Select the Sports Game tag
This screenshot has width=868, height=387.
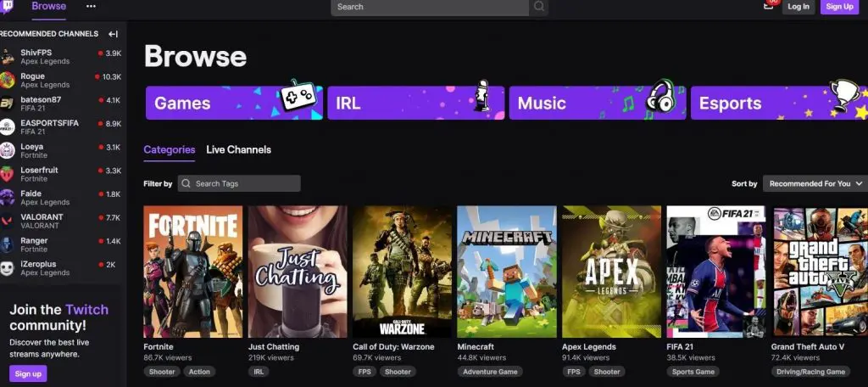pyautogui.click(x=694, y=372)
